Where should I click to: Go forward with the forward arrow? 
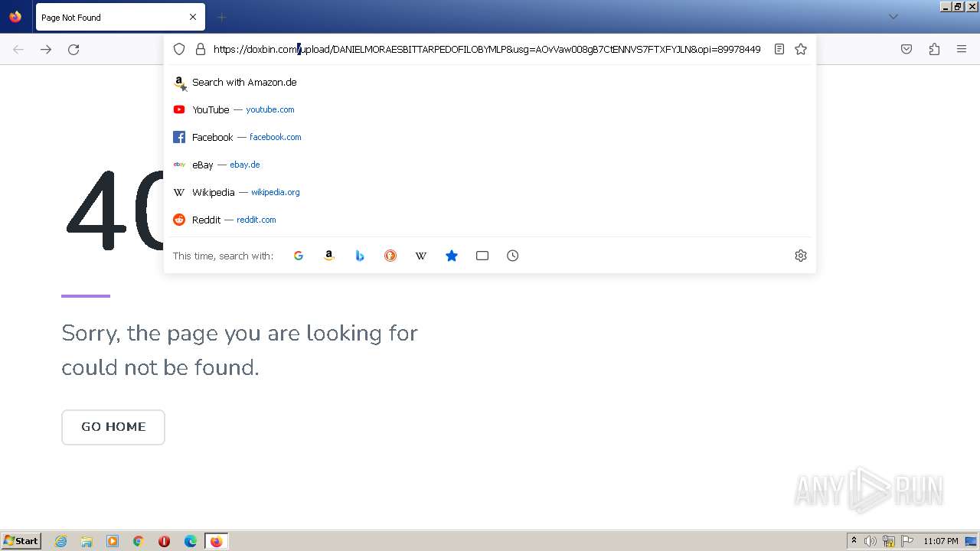pyautogui.click(x=46, y=49)
